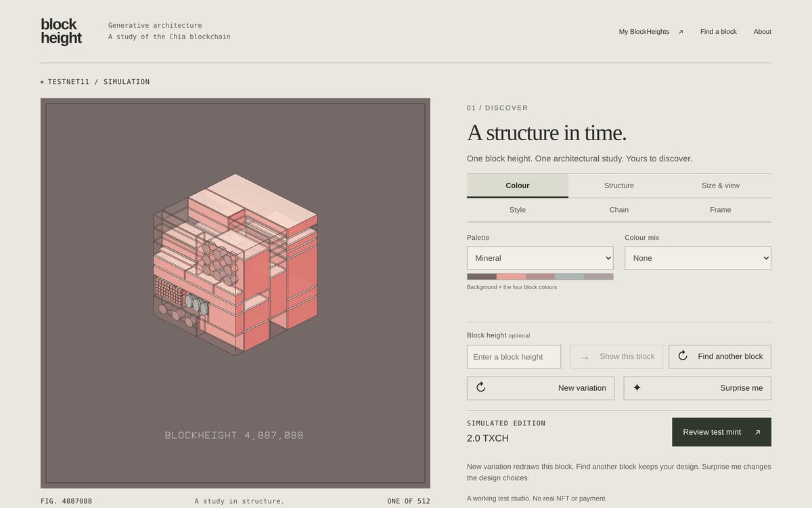Click the arrow icon in Show this block
The image size is (812, 508).
click(x=585, y=357)
